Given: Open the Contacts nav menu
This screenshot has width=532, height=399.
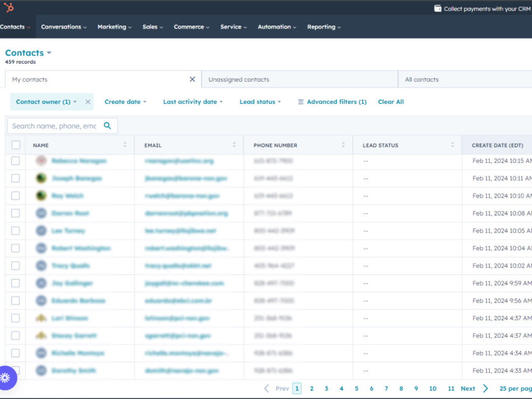Looking at the screenshot, I should (15, 27).
